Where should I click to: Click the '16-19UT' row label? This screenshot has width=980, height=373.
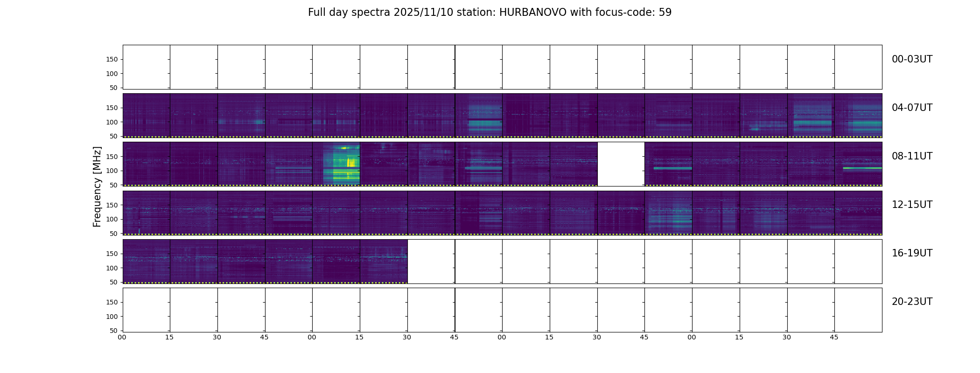pos(912,253)
